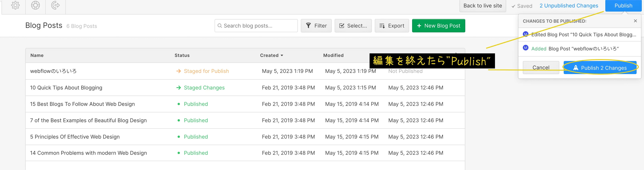Click the logout arrow icon
Screen dimensions: 644x170
point(56,5)
